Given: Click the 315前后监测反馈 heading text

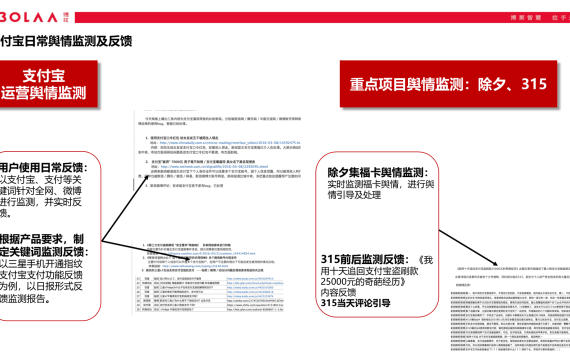Looking at the screenshot, I should tap(365, 260).
